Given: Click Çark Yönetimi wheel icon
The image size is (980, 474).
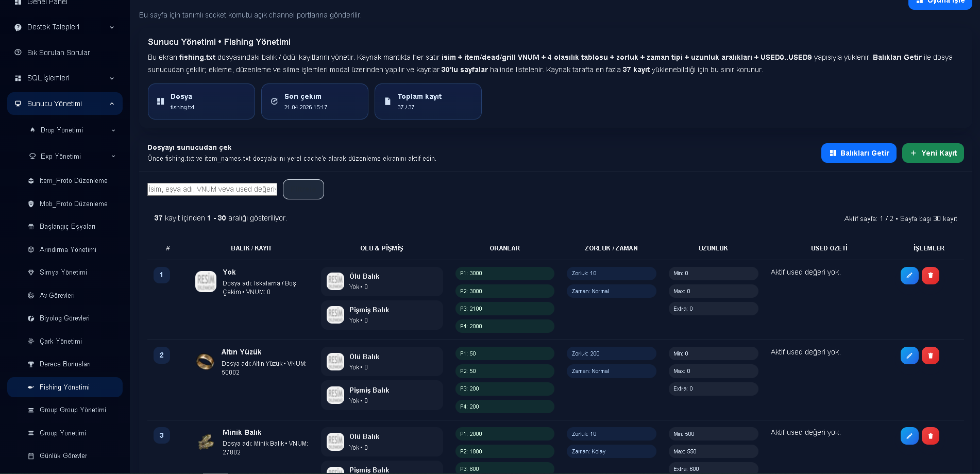Looking at the screenshot, I should click(31, 342).
